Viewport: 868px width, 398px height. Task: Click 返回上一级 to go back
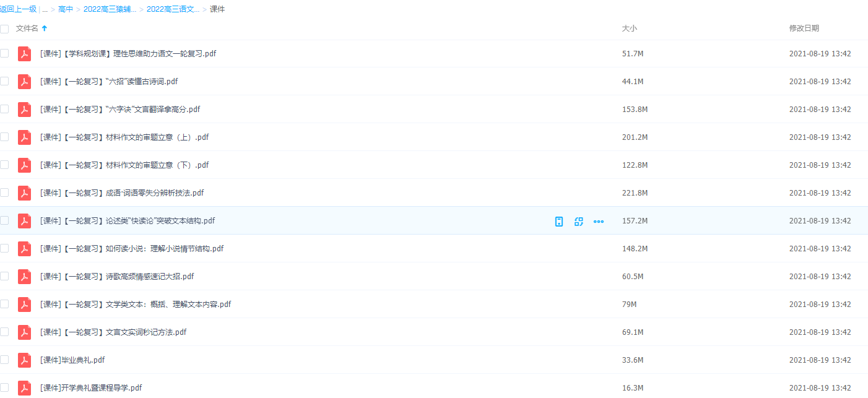tap(18, 9)
